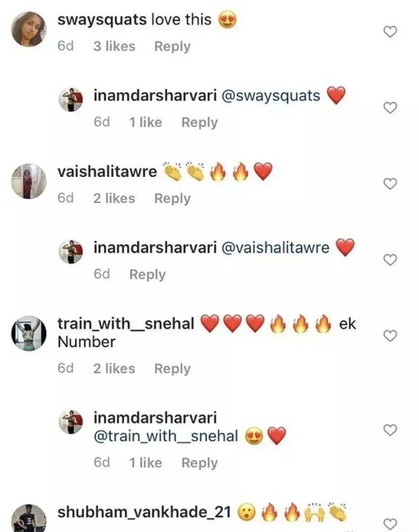Image resolution: width=419 pixels, height=532 pixels.
Task: Open swaysquats profile picture
Action: point(29,29)
